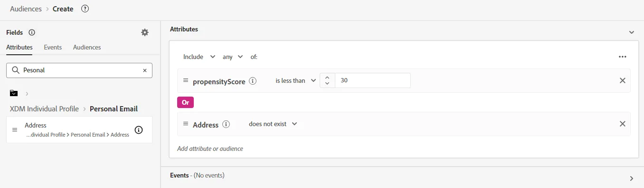The width and height of the screenshot is (644, 188).
Task: Switch to the Audiences tab
Action: pyautogui.click(x=87, y=47)
